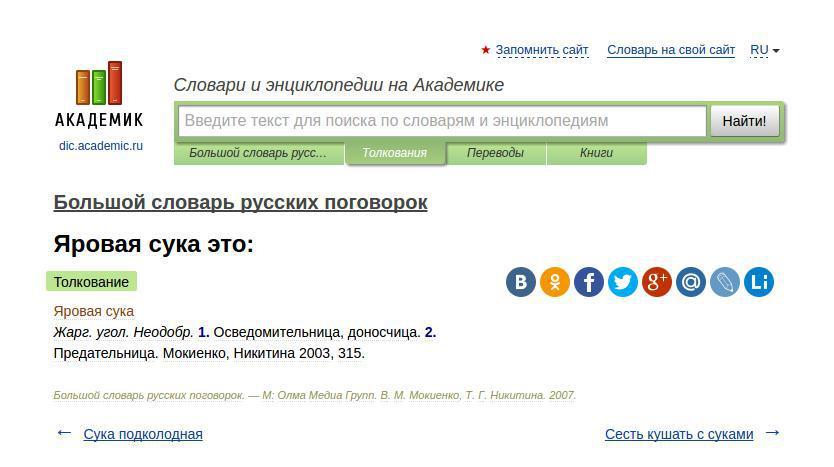Go to Сесть кушать с суками entry
This screenshot has width=834, height=467.
coord(679,434)
